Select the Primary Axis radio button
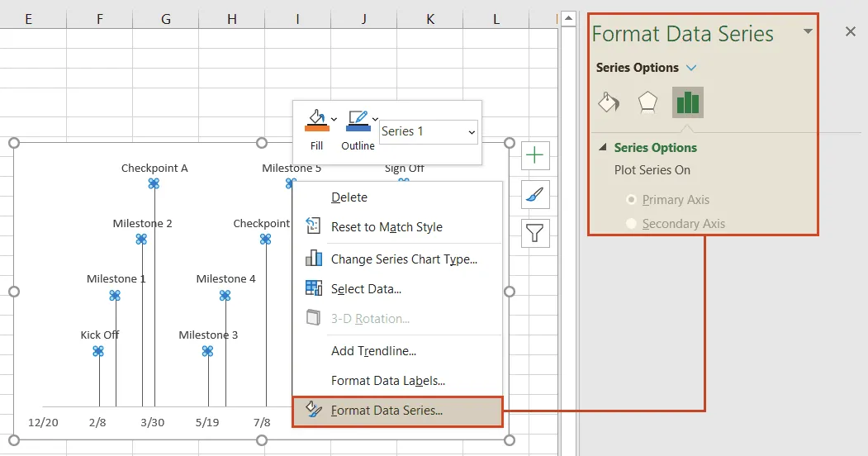This screenshot has height=456, width=868. click(x=632, y=200)
